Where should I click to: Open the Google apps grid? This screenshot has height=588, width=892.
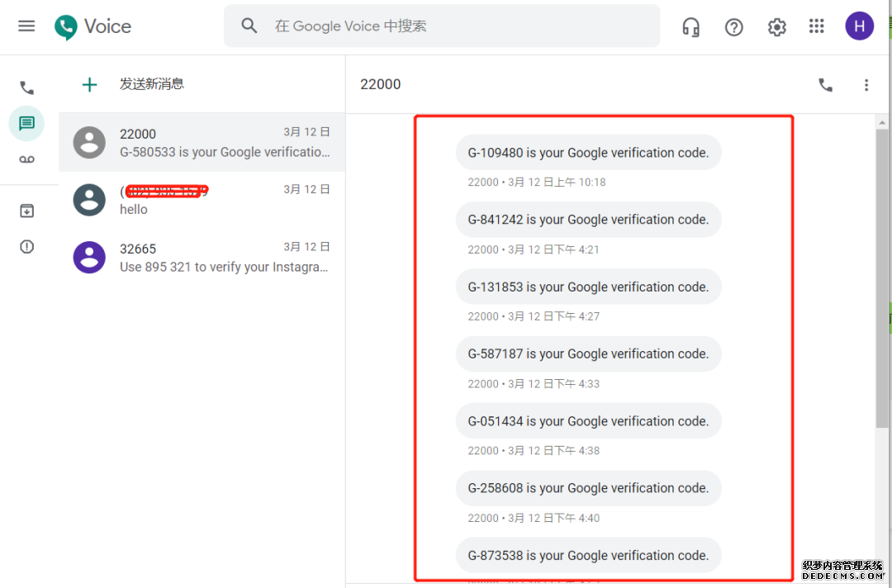816,26
